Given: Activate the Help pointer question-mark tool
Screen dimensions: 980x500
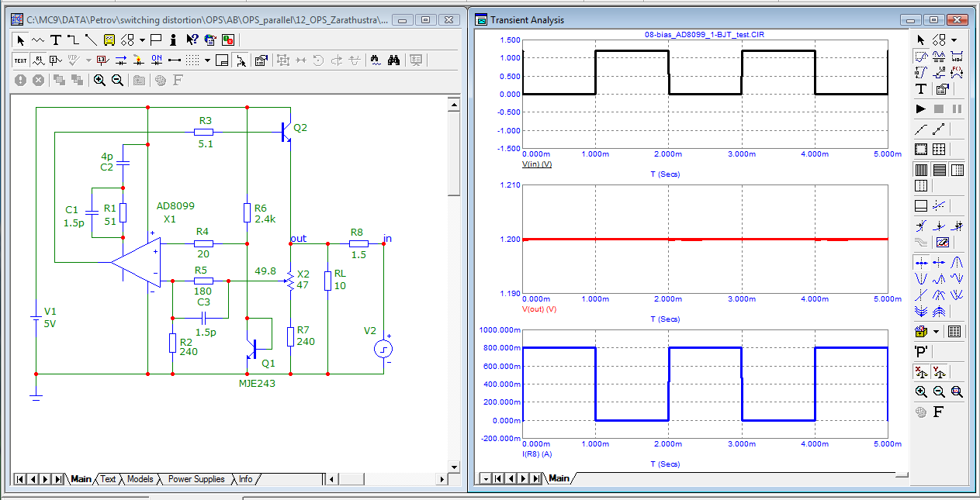Looking at the screenshot, I should [192, 40].
